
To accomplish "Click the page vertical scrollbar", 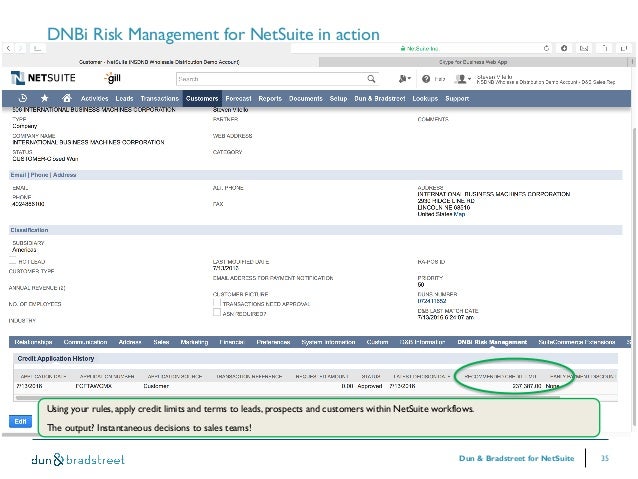I will click(634, 277).
